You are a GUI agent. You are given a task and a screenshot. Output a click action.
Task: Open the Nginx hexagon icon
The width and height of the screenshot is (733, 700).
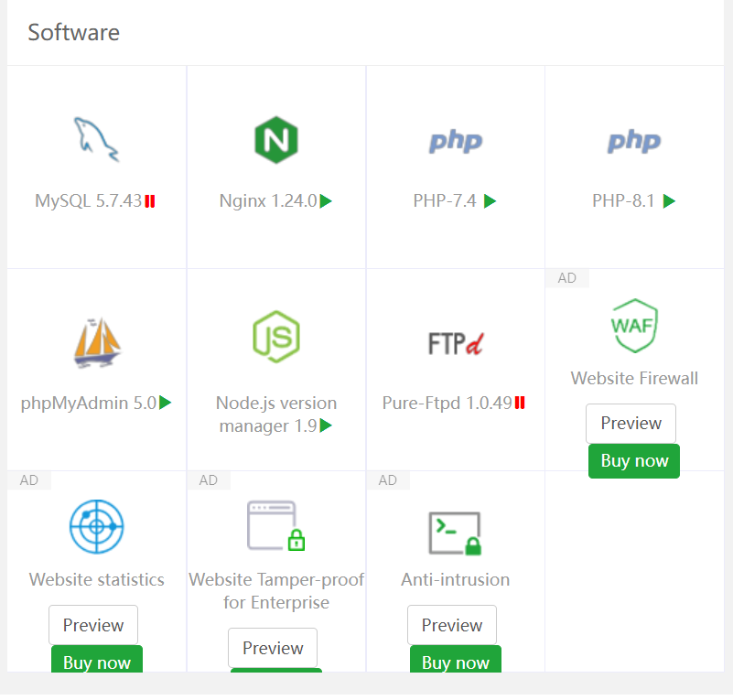[x=276, y=140]
